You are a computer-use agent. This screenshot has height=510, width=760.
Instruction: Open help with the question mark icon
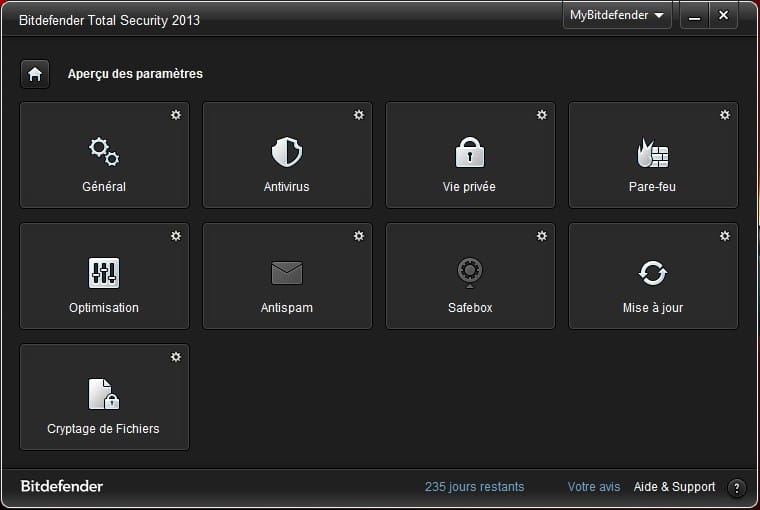tap(737, 488)
